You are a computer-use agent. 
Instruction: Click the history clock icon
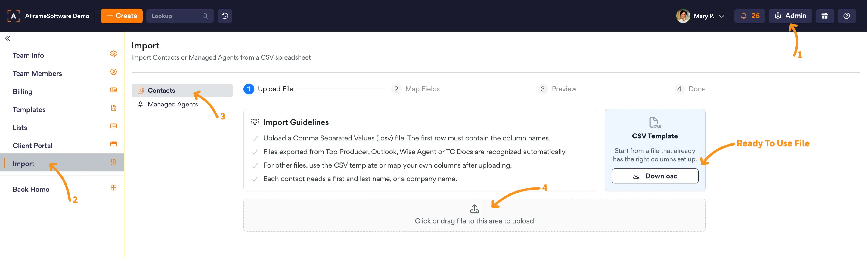point(225,16)
